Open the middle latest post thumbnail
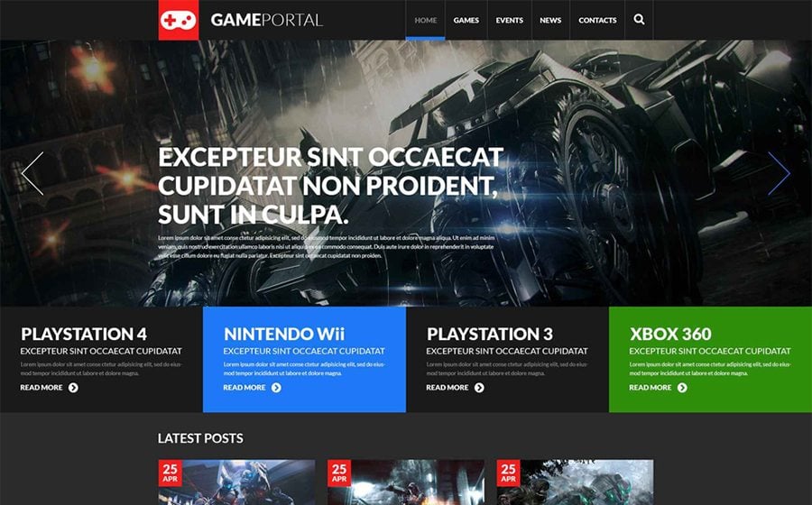The height and width of the screenshot is (505, 812). point(406,482)
